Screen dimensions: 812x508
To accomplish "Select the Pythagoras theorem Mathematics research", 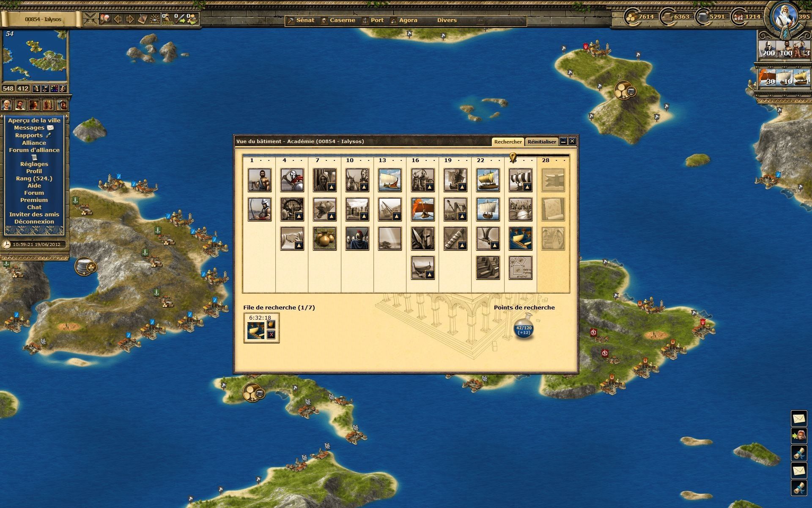I will click(x=521, y=268).
